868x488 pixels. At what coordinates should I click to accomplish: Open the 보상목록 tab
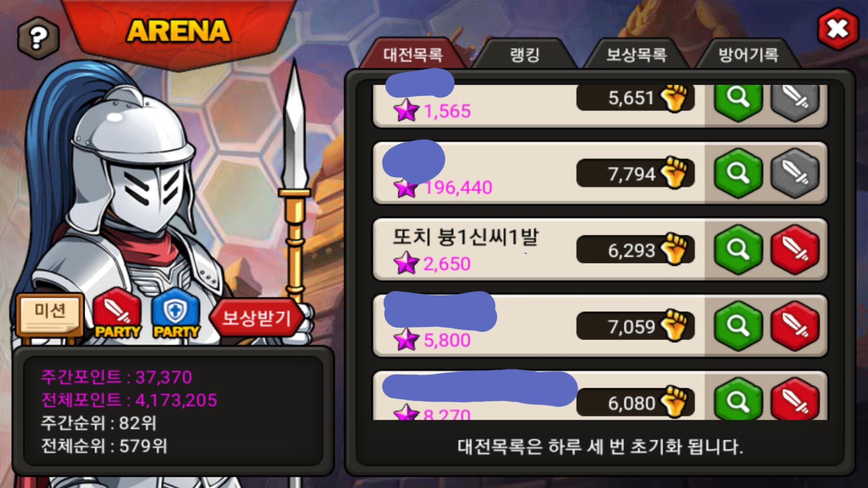click(636, 55)
